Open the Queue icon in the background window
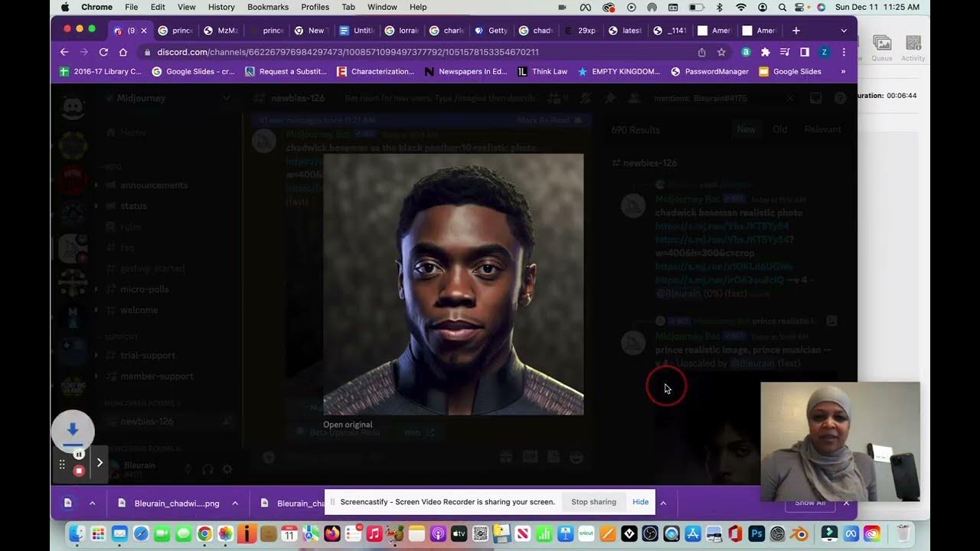 tap(882, 47)
